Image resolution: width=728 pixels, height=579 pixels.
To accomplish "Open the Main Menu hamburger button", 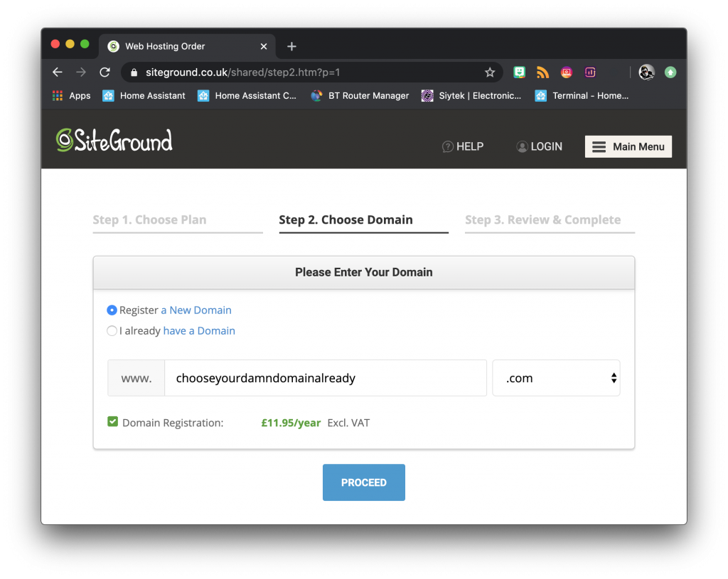I will 628,146.
